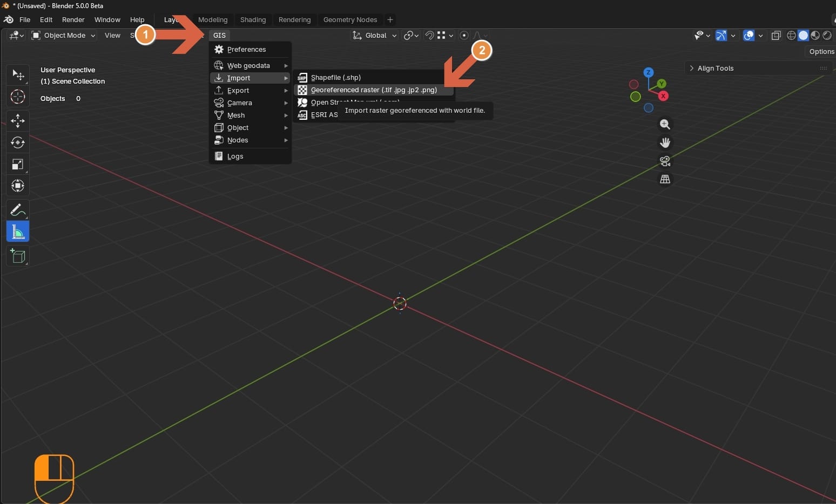Screen dimensions: 836x504
Task: Expand the GIS Camera submenu
Action: coord(251,103)
